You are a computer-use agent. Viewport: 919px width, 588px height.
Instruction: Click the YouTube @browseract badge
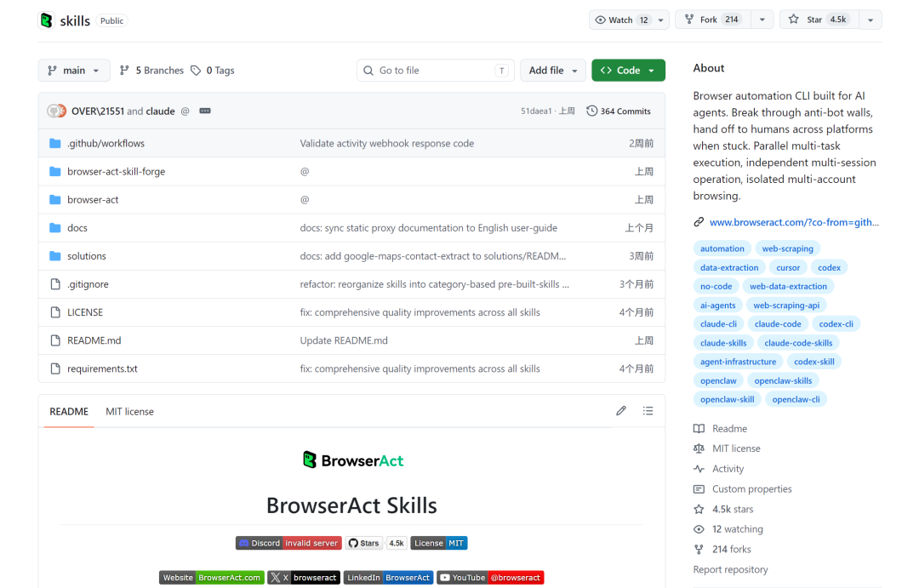click(x=490, y=578)
